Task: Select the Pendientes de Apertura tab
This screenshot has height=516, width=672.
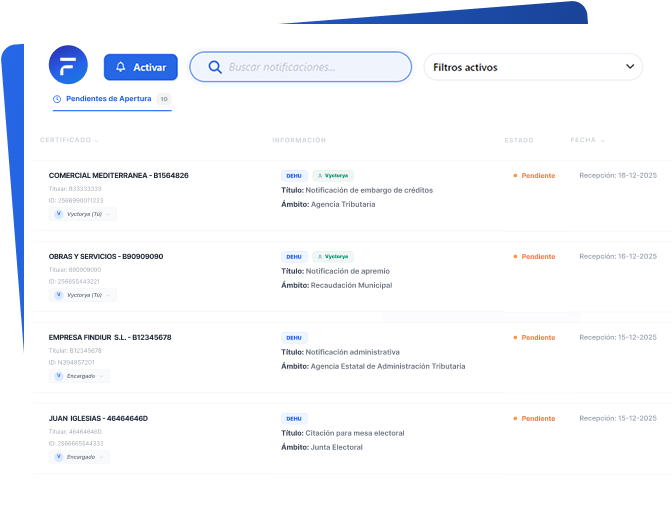Action: pos(108,99)
